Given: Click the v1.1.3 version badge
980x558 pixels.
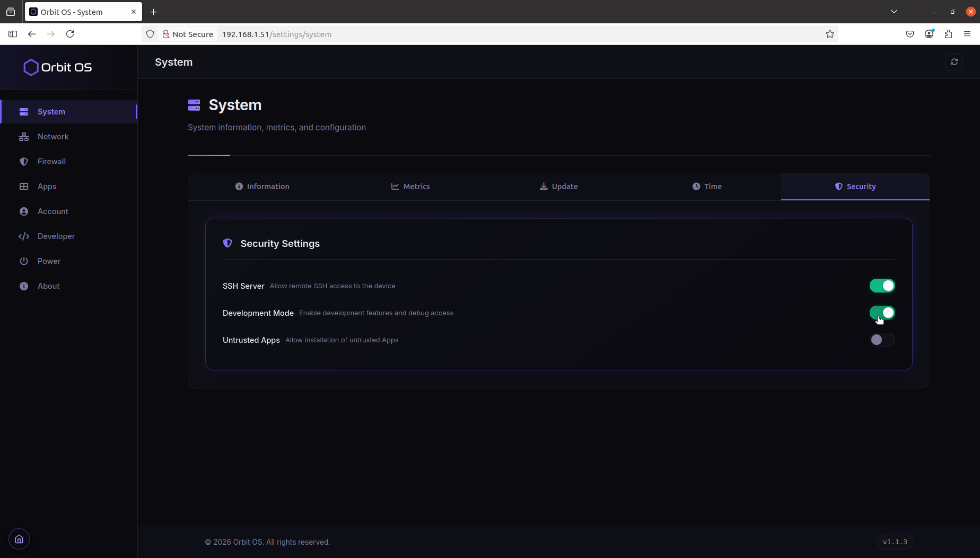Looking at the screenshot, I should click(x=895, y=542).
